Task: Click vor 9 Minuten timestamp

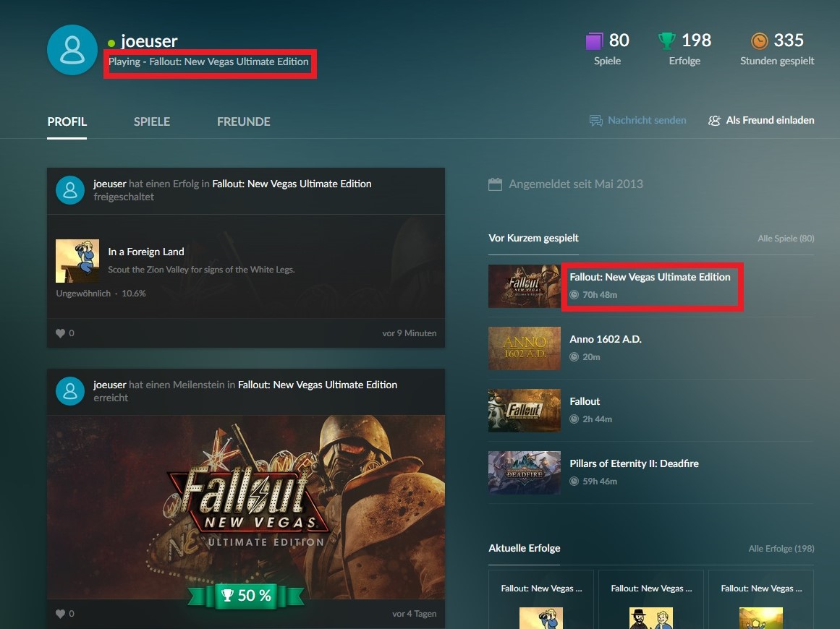Action: pos(410,333)
